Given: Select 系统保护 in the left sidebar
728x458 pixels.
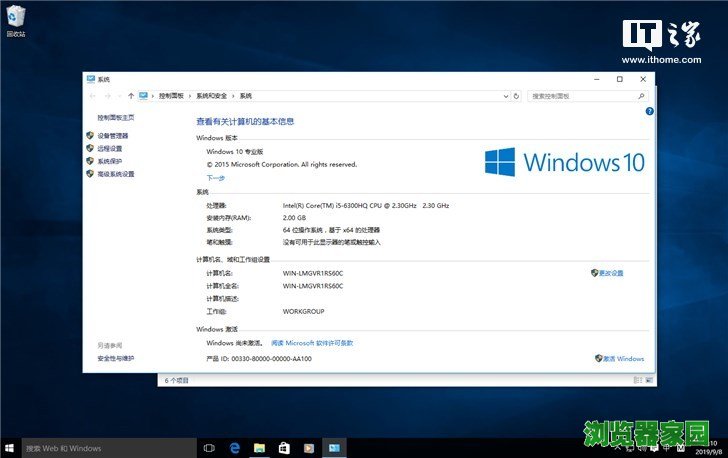Looking at the screenshot, I should click(109, 161).
